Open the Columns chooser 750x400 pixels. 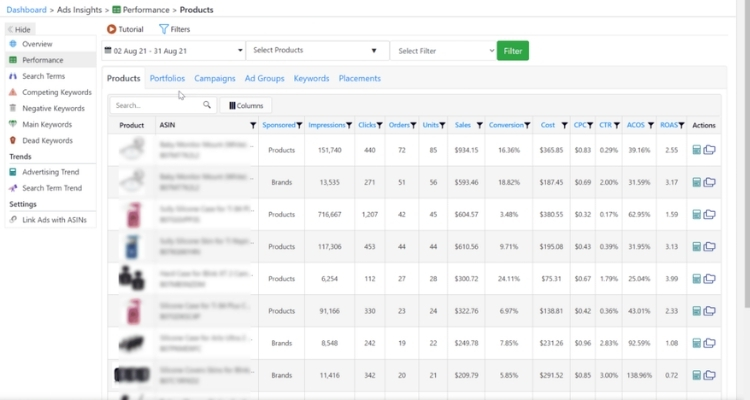coord(246,105)
